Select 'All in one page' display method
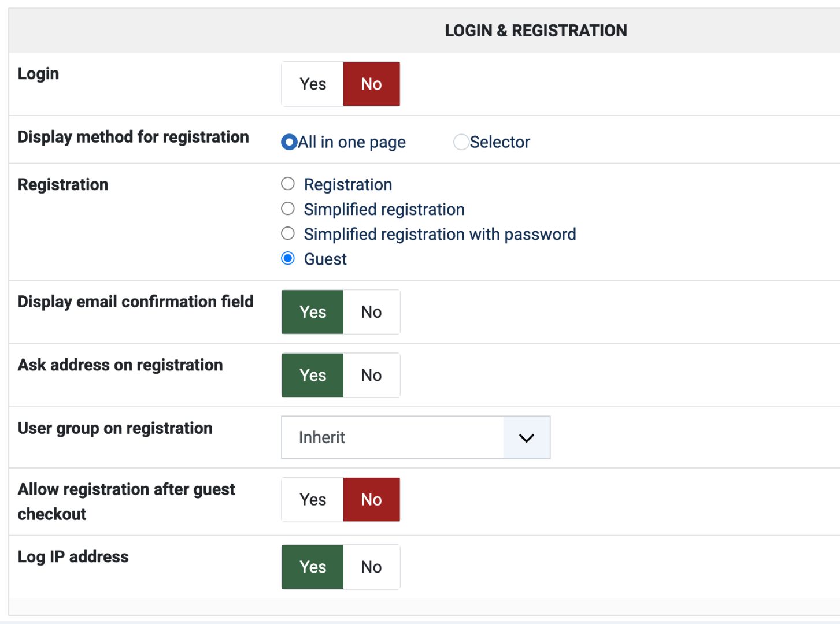Viewport: 840px width, 624px height. pos(289,142)
